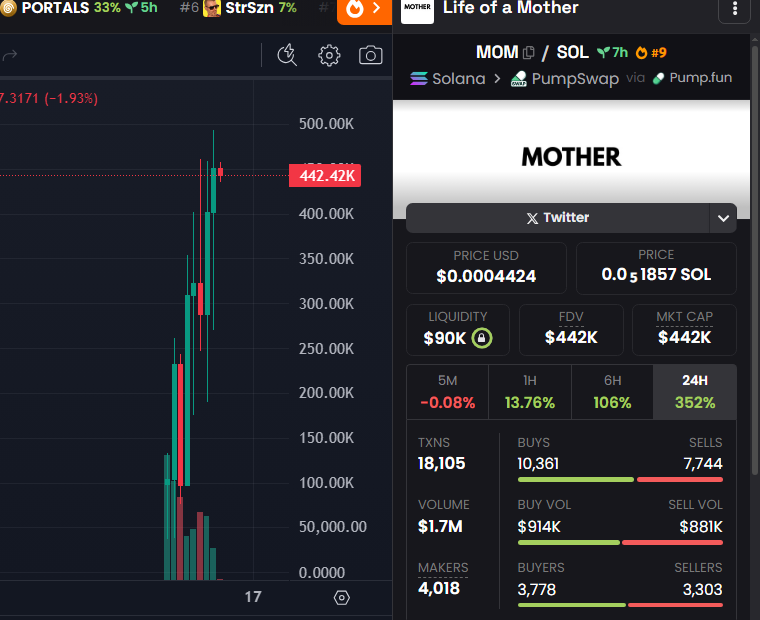
Task: Click the Solana chain link
Action: click(447, 79)
